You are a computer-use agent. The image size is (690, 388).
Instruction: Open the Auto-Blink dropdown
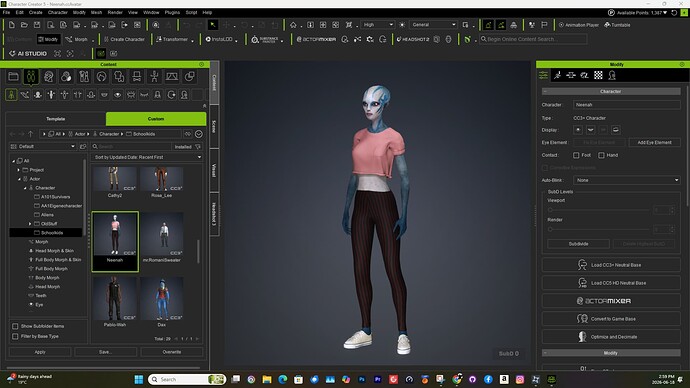[x=627, y=180]
